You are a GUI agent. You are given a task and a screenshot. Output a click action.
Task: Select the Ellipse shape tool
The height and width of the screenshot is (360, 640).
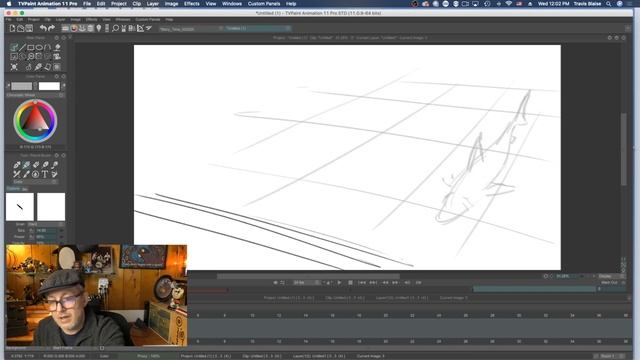click(39, 47)
